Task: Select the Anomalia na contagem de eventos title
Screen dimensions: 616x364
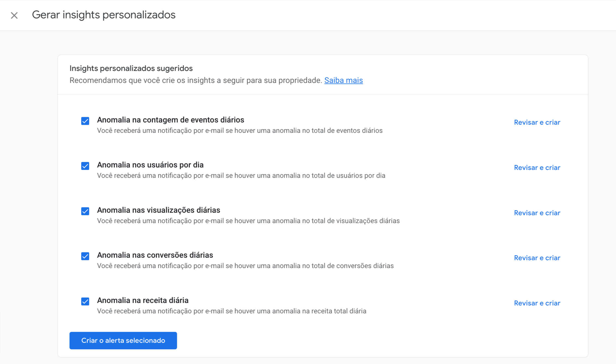Action: click(171, 120)
